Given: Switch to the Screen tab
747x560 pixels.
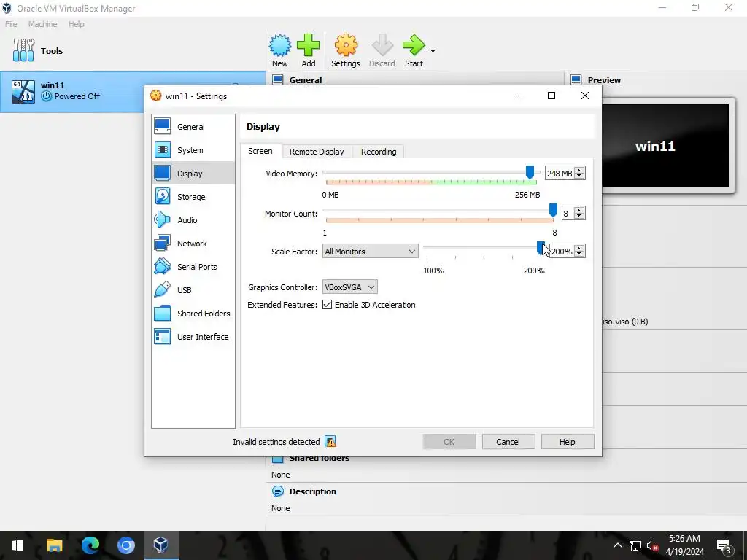Looking at the screenshot, I should tap(260, 151).
